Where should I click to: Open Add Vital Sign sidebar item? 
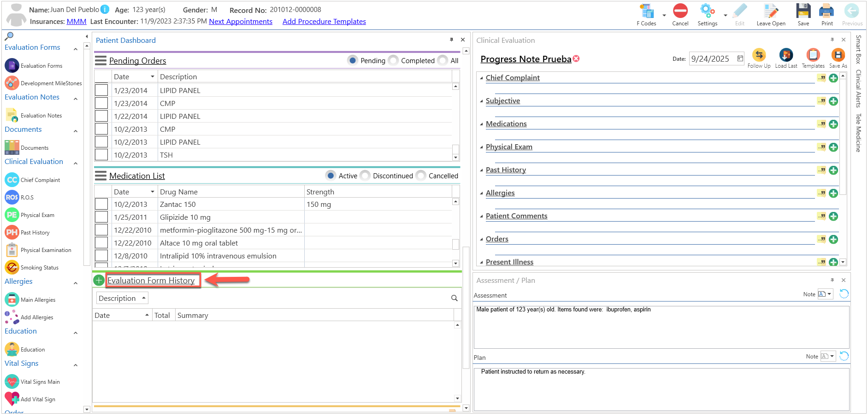(30, 399)
